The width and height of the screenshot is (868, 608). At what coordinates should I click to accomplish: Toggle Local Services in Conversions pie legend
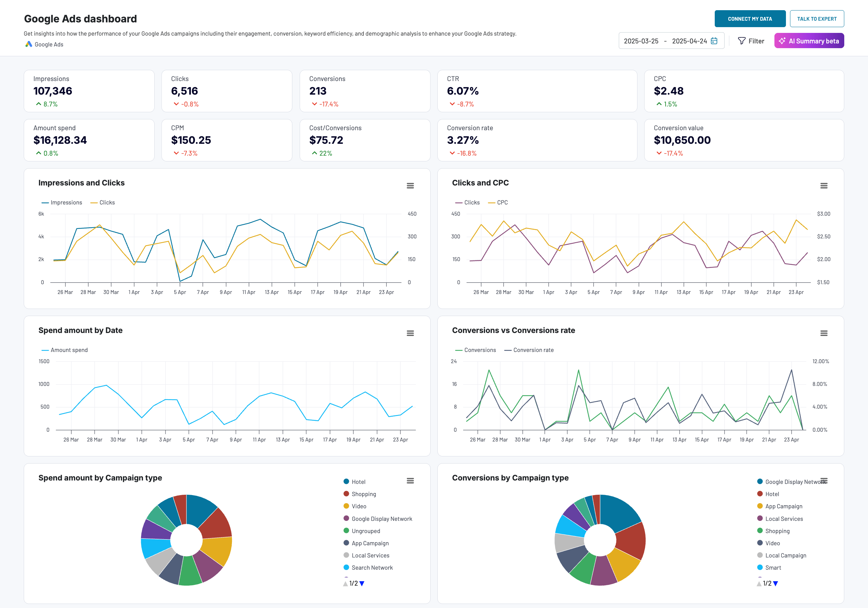(780, 519)
